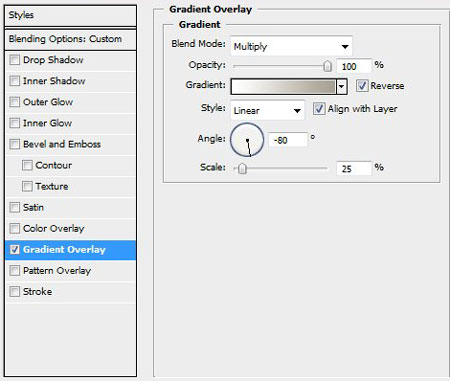Open the Blend Mode Multiply dropdown
Screen dimensions: 450x381
point(291,46)
